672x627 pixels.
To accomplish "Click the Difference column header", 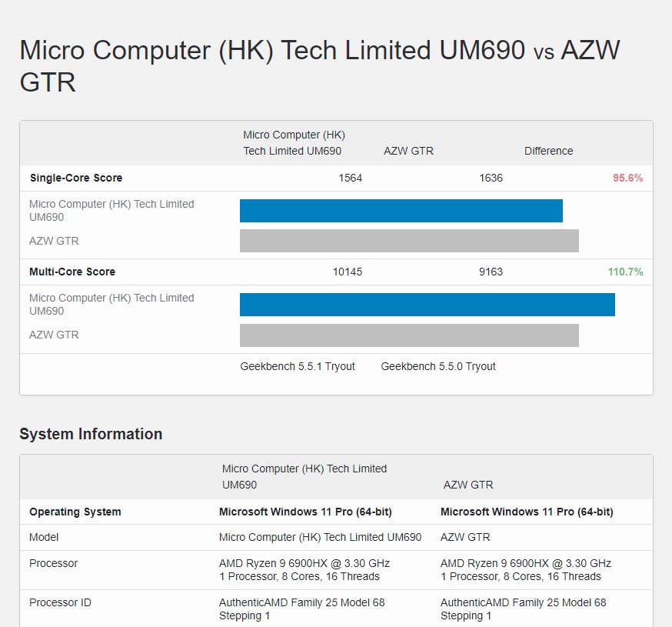I will tap(548, 151).
